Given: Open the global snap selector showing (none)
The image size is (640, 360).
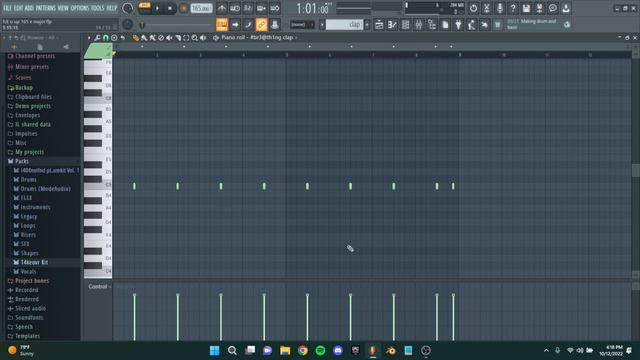Looking at the screenshot, I should click(302, 25).
